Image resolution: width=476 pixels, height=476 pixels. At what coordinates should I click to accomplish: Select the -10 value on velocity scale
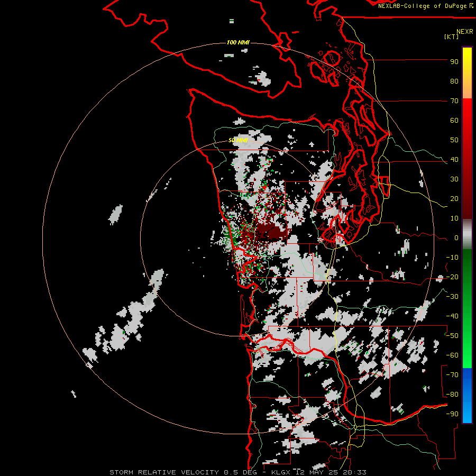(452, 258)
